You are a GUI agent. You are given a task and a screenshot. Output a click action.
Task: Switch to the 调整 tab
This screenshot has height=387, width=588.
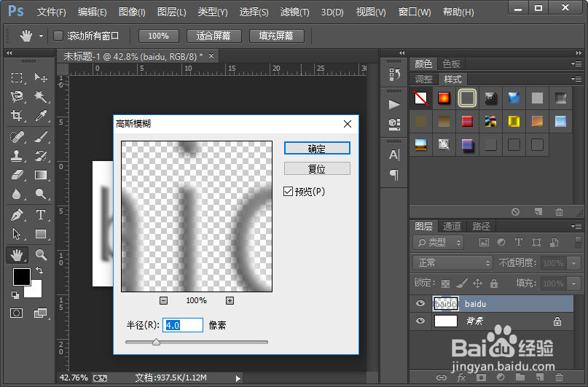424,79
